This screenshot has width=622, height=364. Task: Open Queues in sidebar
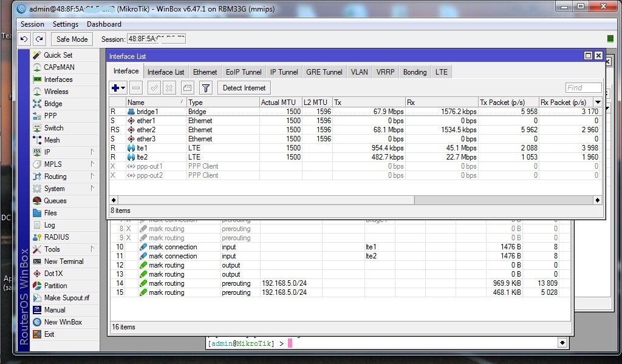tap(55, 201)
